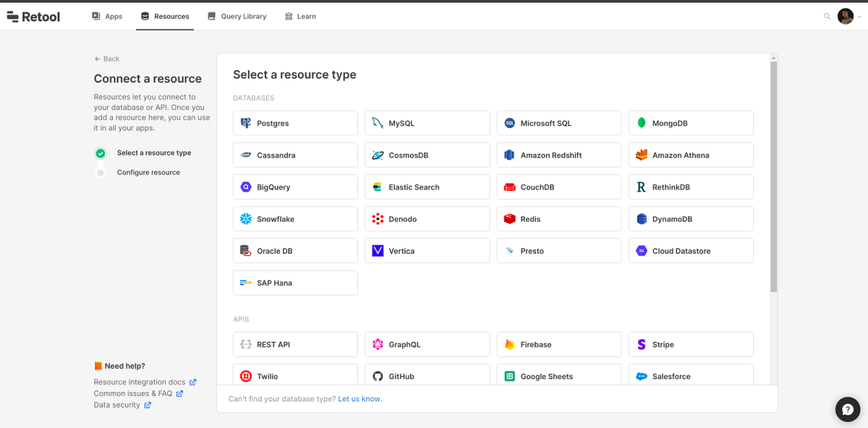The height and width of the screenshot is (428, 868).
Task: Open Common issues & FAQ link
Action: point(138,393)
